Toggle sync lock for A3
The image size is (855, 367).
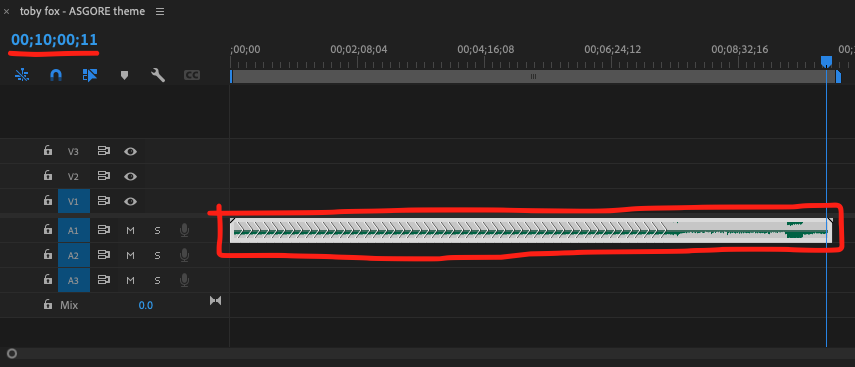(x=104, y=280)
